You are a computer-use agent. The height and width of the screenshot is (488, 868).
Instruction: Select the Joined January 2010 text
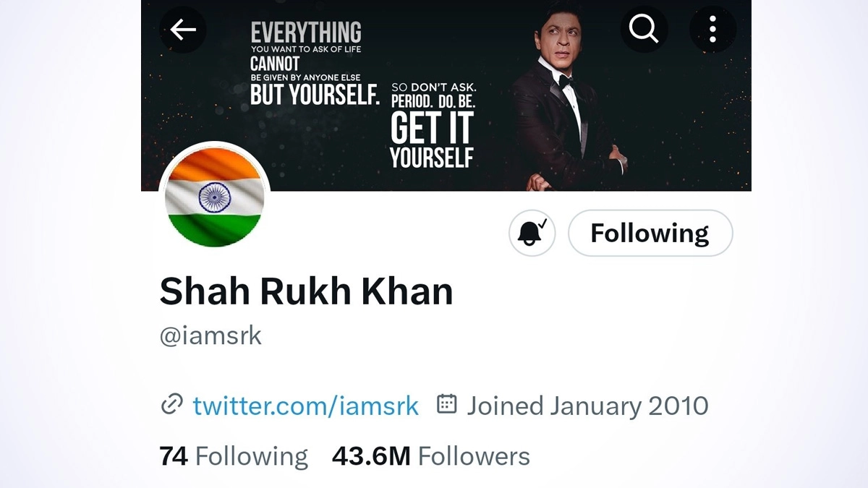pos(587,405)
